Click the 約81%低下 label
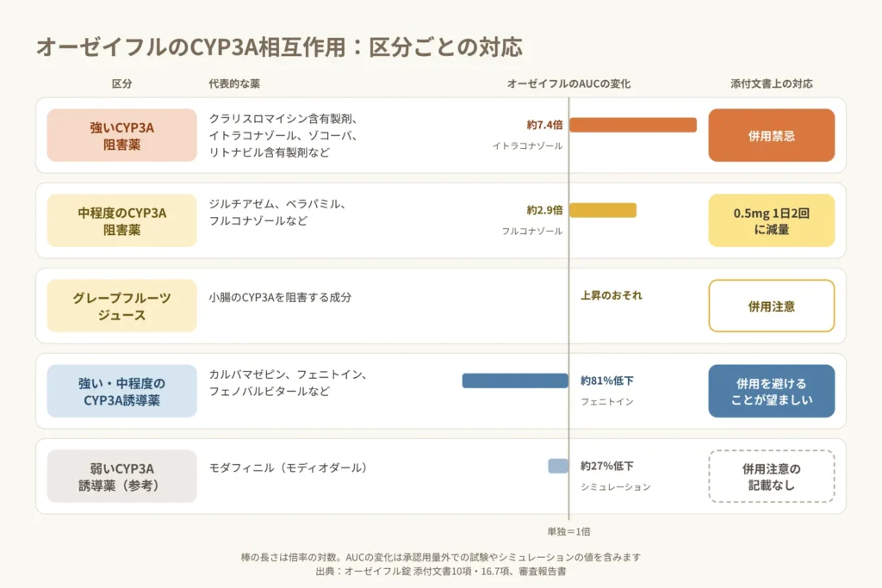 tap(607, 381)
